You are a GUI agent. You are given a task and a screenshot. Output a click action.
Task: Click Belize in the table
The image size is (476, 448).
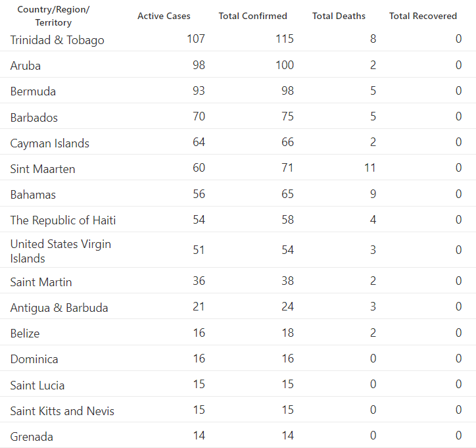25,334
